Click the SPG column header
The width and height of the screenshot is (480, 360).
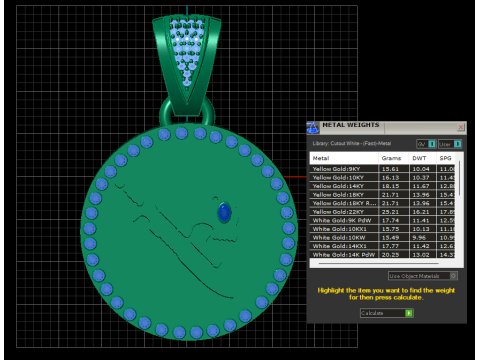click(446, 158)
